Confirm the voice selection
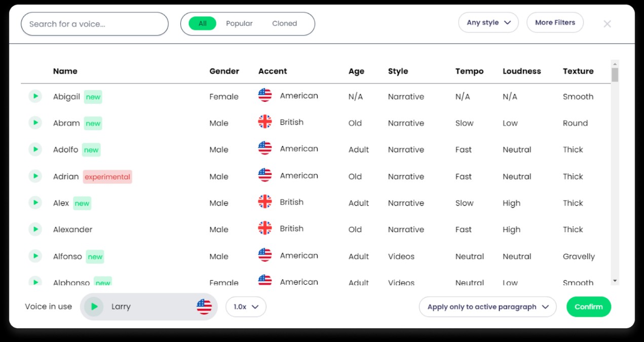Screen dimensions: 644x342 click(x=589, y=307)
